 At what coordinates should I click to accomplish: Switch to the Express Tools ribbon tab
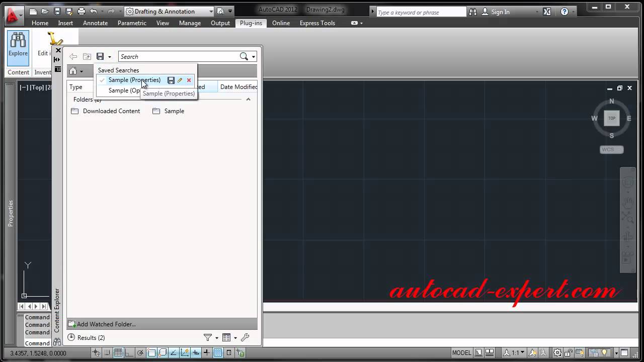(x=317, y=23)
